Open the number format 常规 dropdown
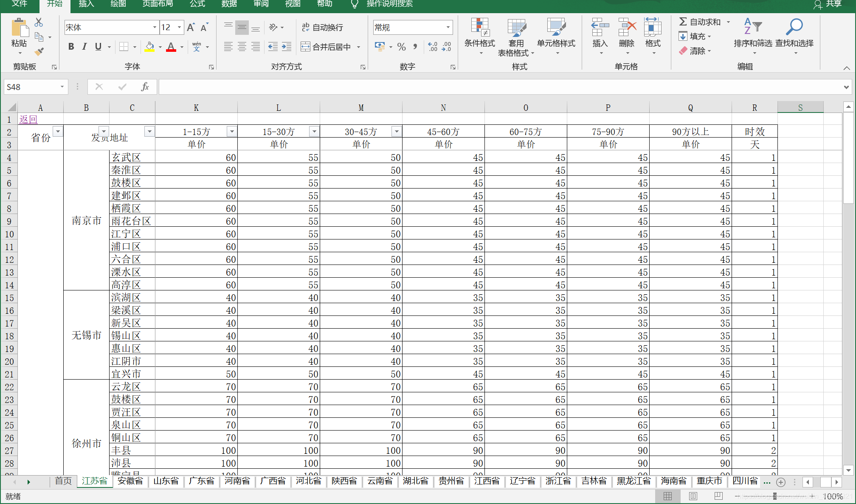This screenshot has height=504, width=856. click(448, 28)
